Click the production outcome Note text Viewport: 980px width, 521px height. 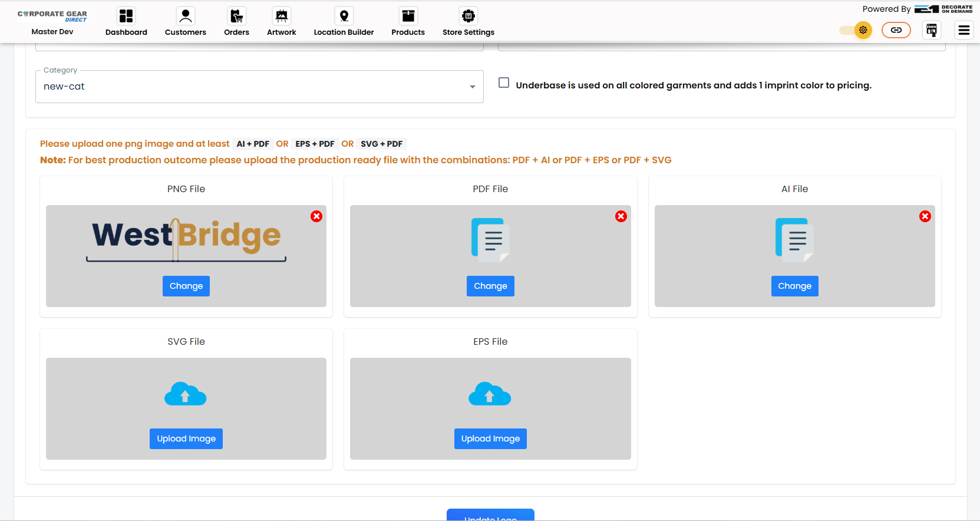point(356,160)
